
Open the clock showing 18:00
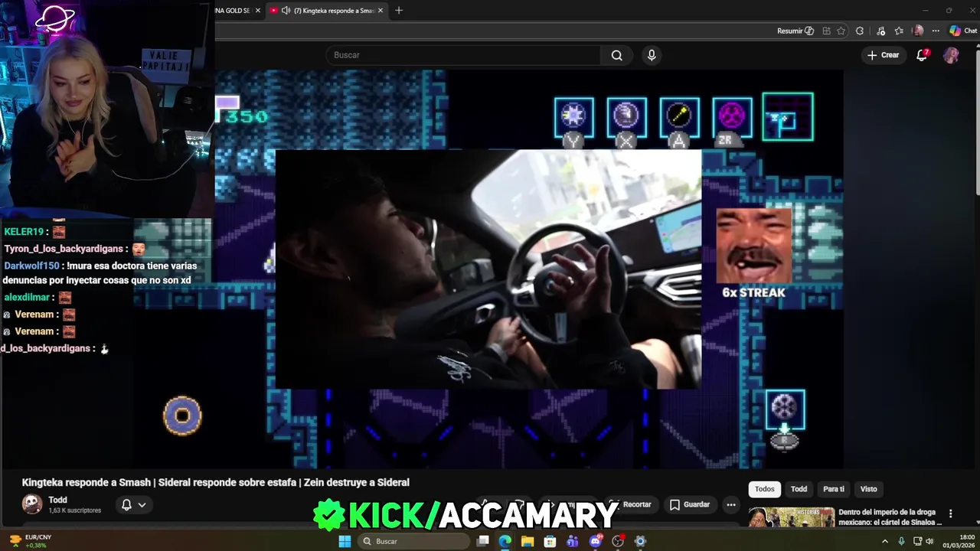[x=959, y=541]
